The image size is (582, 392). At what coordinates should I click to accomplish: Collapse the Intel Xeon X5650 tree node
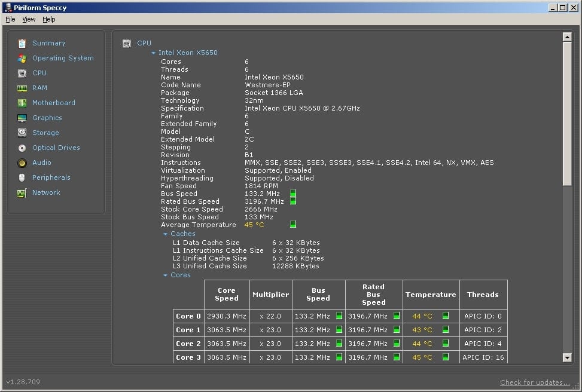[153, 53]
